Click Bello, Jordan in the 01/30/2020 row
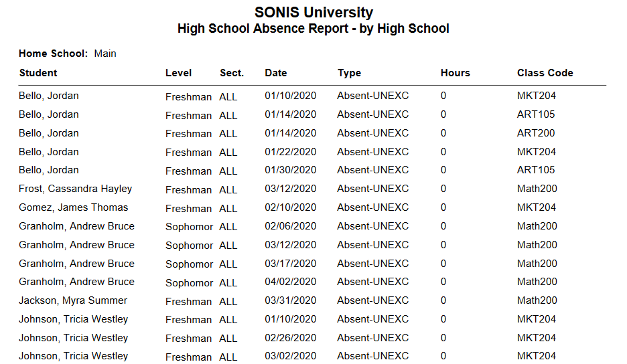This screenshot has width=627, height=364. (x=48, y=170)
